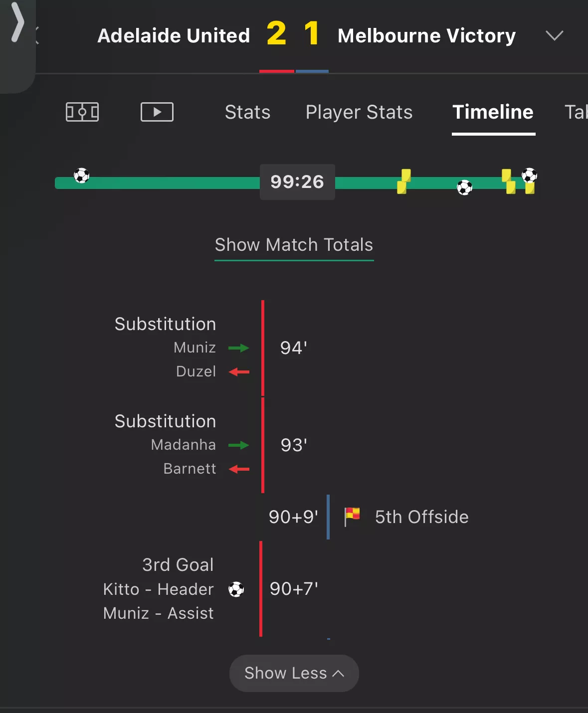Image resolution: width=588 pixels, height=713 pixels.
Task: Select the Timeline tab
Action: pyautogui.click(x=493, y=112)
